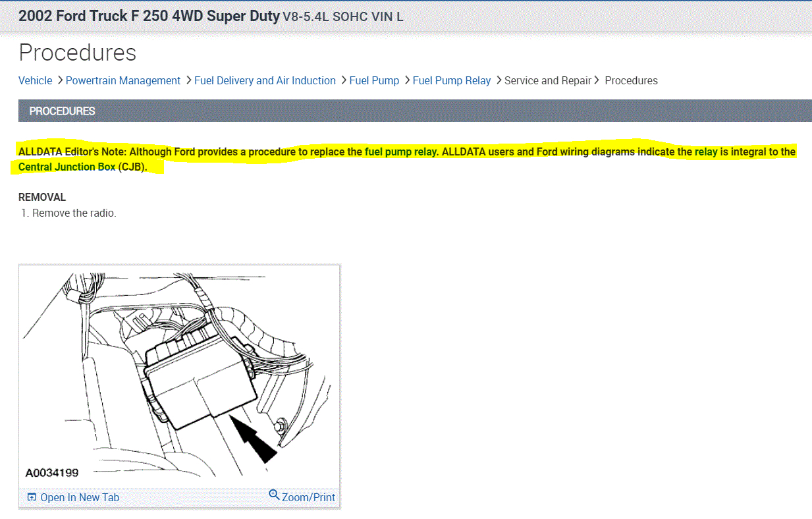Open the Central Junction Box link
812x519 pixels.
67,167
